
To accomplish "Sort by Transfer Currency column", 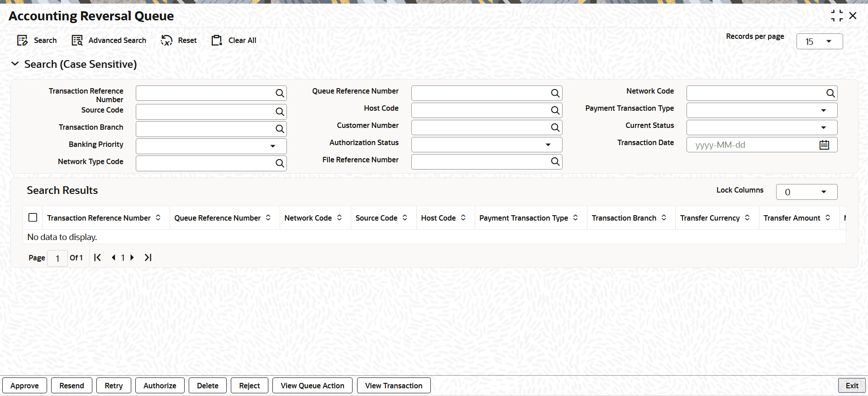I will pos(747,217).
